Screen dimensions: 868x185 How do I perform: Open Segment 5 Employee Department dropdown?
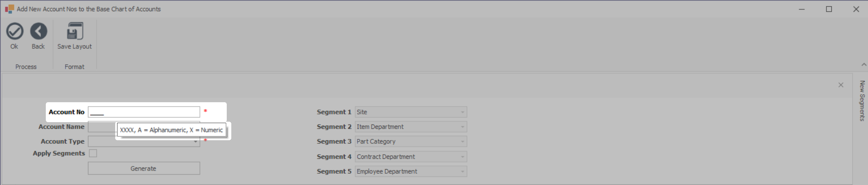pyautogui.click(x=462, y=171)
